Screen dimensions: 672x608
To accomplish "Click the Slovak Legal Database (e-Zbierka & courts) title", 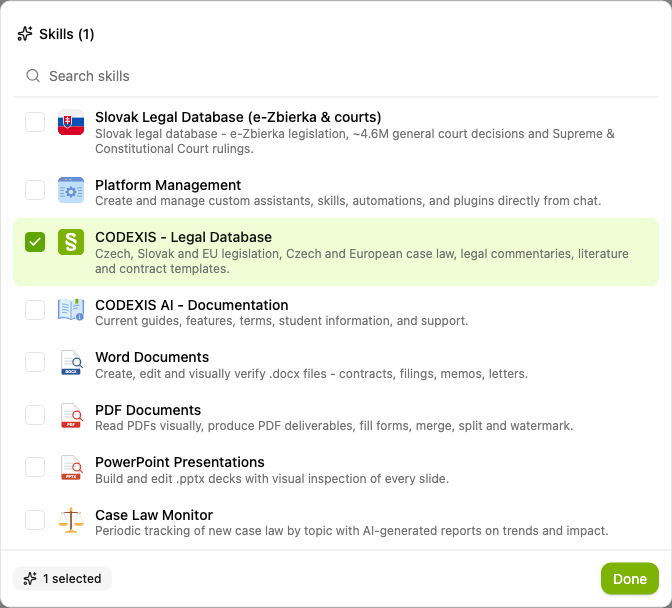I will pos(238,117).
